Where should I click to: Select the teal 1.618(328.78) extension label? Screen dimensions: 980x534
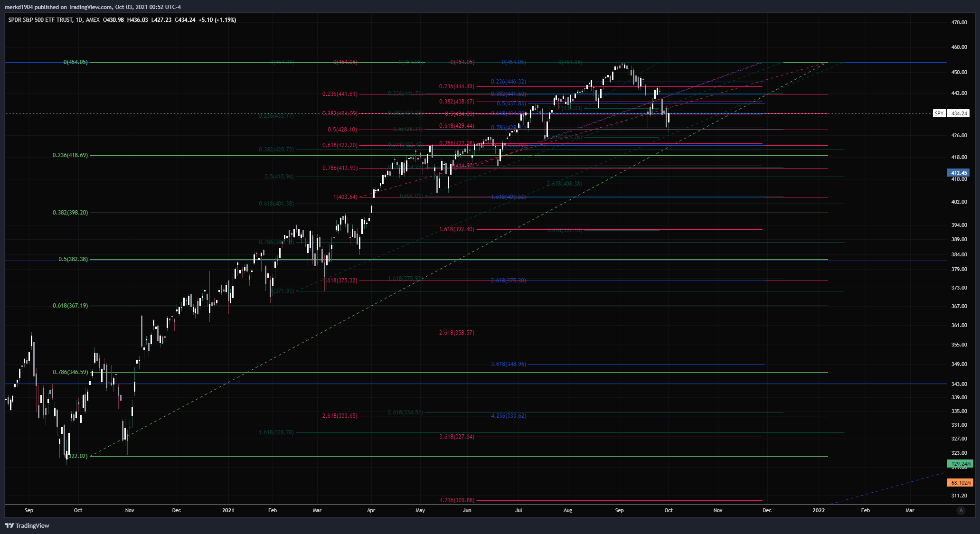(x=276, y=432)
